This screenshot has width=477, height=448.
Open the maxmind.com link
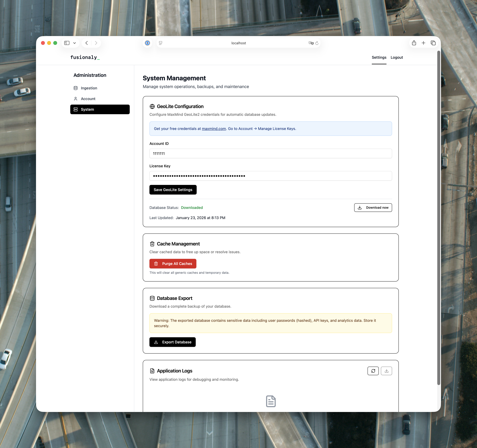tap(214, 129)
